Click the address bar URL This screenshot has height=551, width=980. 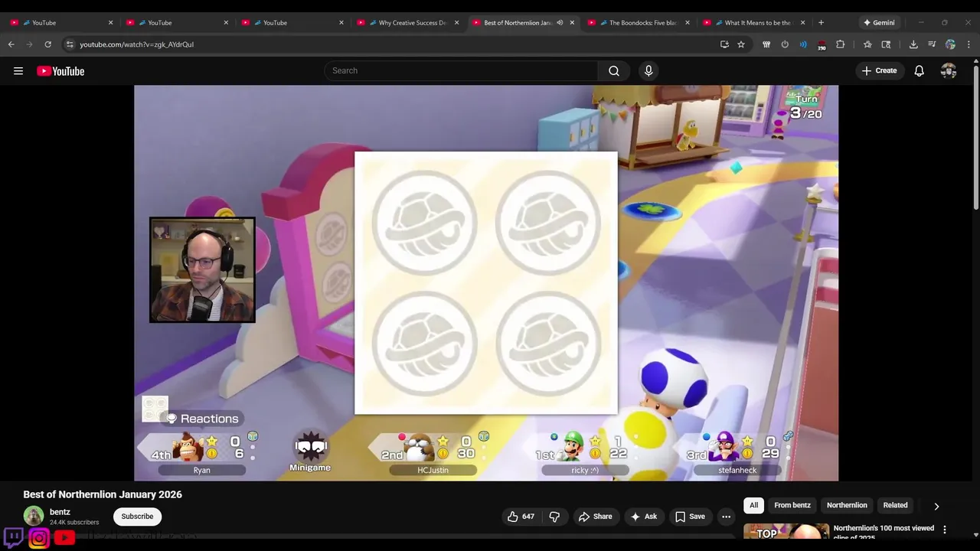click(x=137, y=44)
